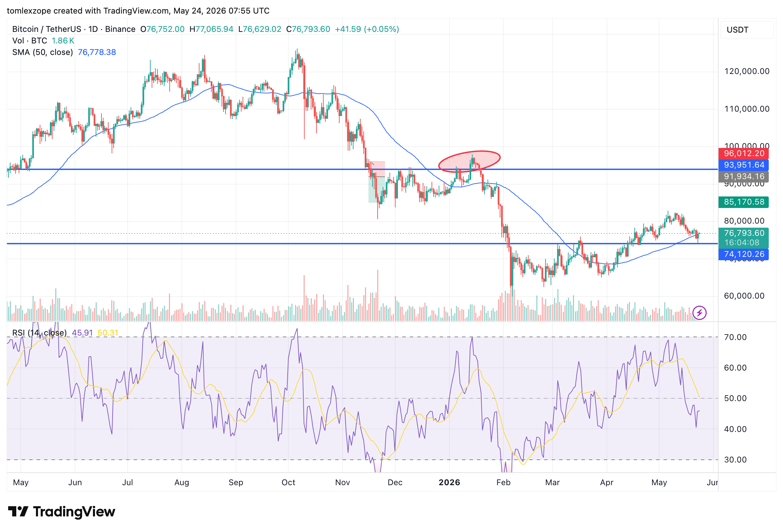Select the low value L76,629.02

260,29
